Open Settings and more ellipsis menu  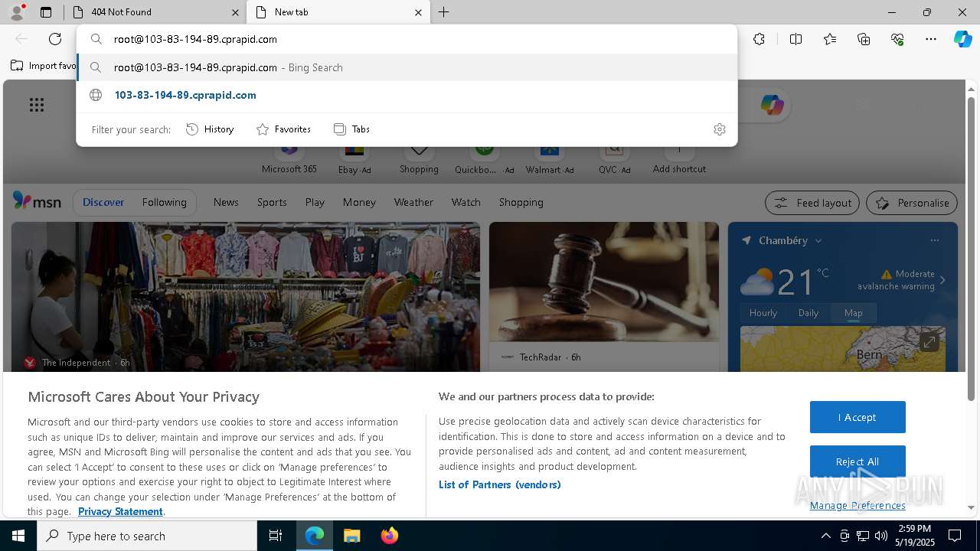(931, 39)
